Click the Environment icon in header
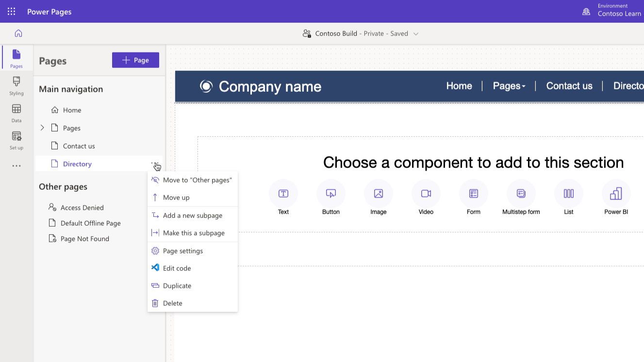Image resolution: width=644 pixels, height=362 pixels. 586,11
